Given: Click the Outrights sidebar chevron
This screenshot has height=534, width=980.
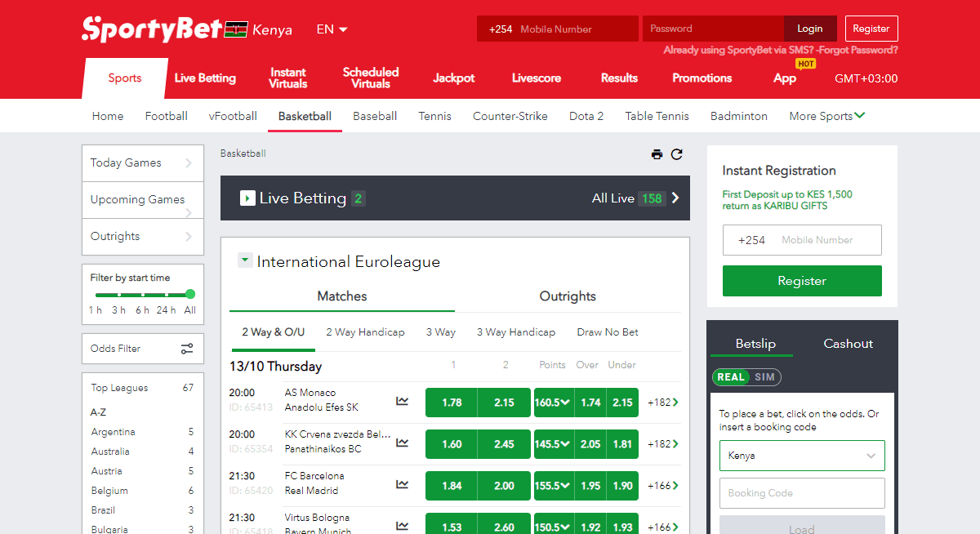Looking at the screenshot, I should (189, 236).
